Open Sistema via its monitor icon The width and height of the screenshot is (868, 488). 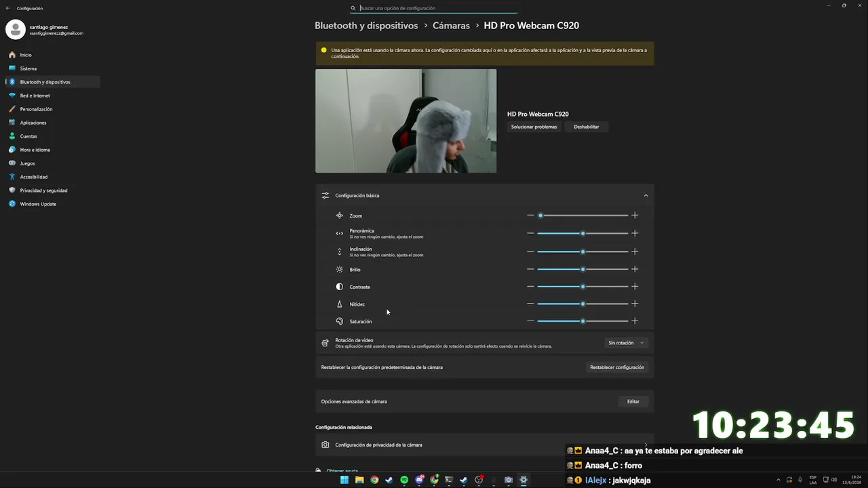pyautogui.click(x=12, y=68)
